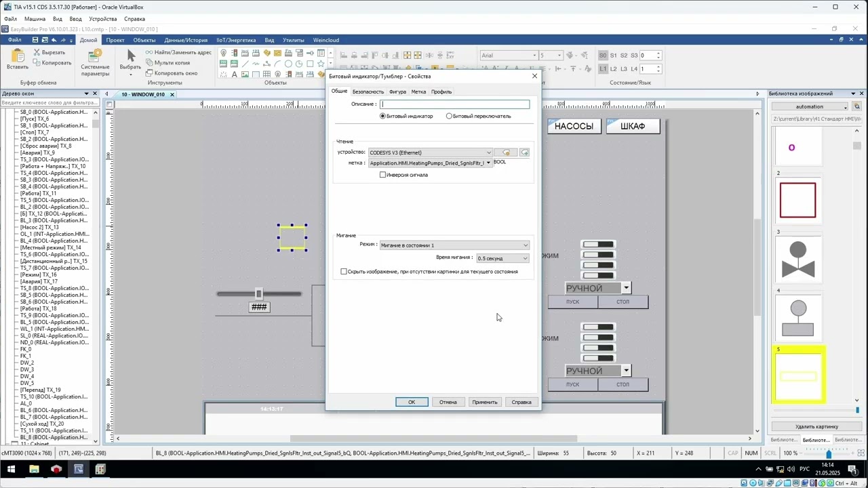
Task: Select the line drawing object icon
Action: (245, 64)
